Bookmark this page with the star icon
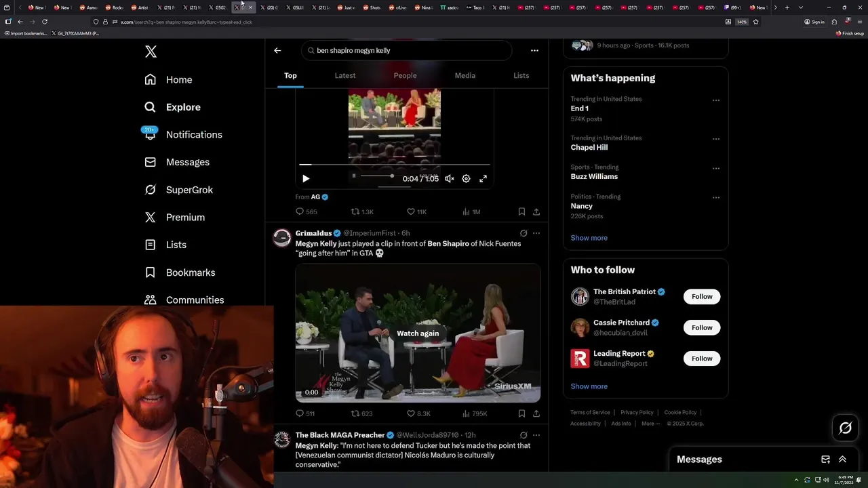The height and width of the screenshot is (488, 868). click(755, 22)
